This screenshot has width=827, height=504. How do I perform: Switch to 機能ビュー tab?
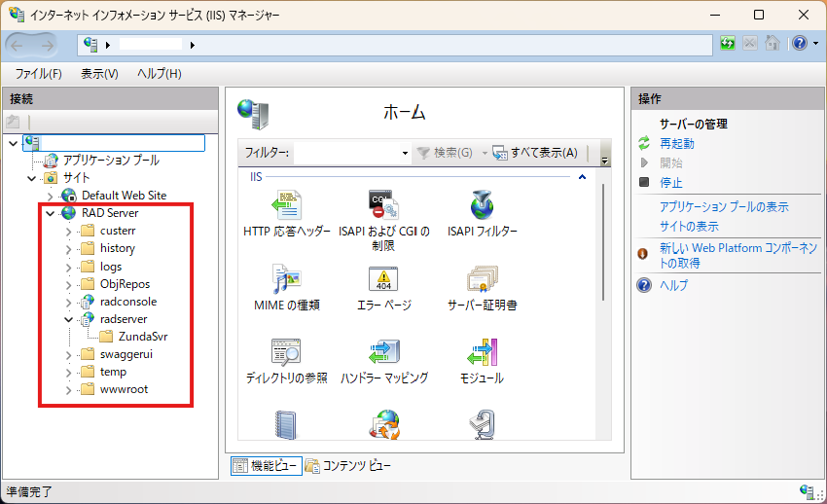tap(267, 466)
